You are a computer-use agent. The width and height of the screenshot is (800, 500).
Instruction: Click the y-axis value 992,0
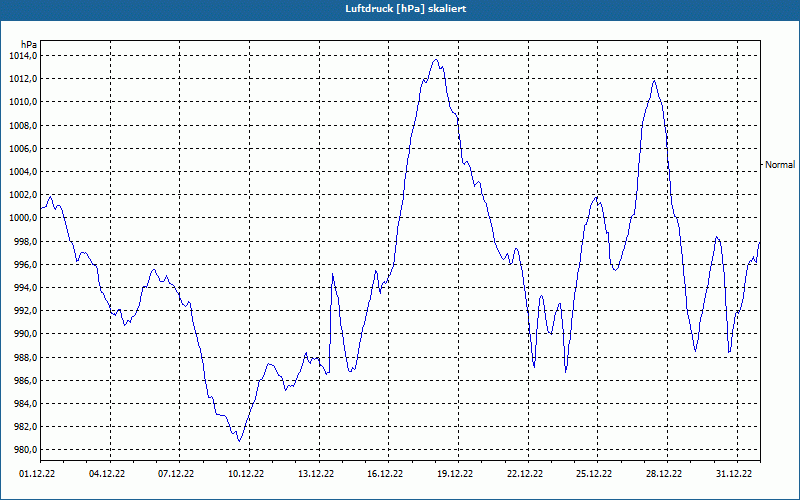(25, 311)
